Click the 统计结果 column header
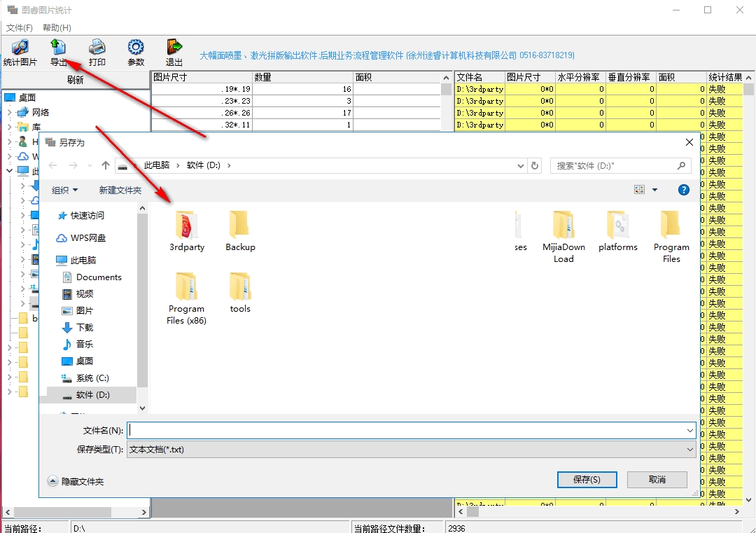756x533 pixels. (x=725, y=77)
